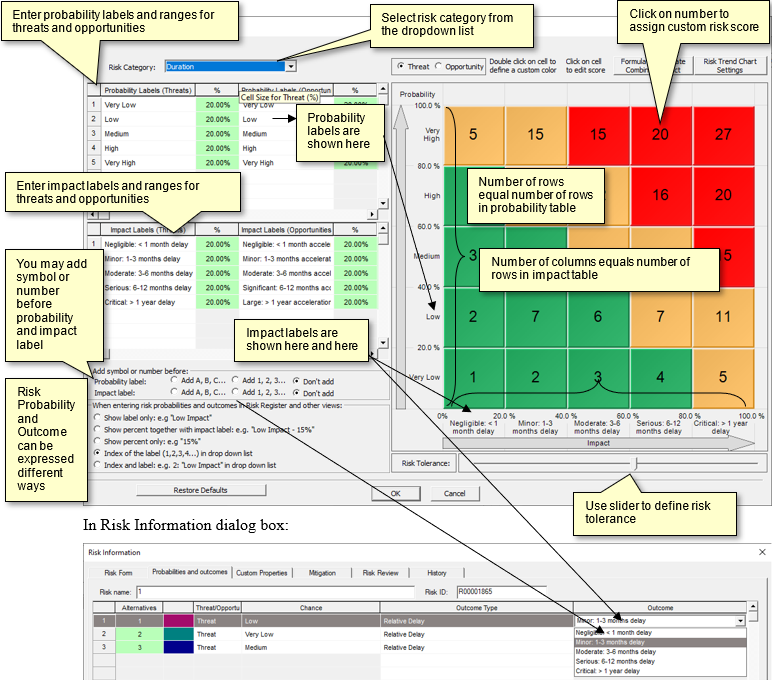This screenshot has width=772, height=680.
Task: Open the History tab
Action: click(x=437, y=573)
